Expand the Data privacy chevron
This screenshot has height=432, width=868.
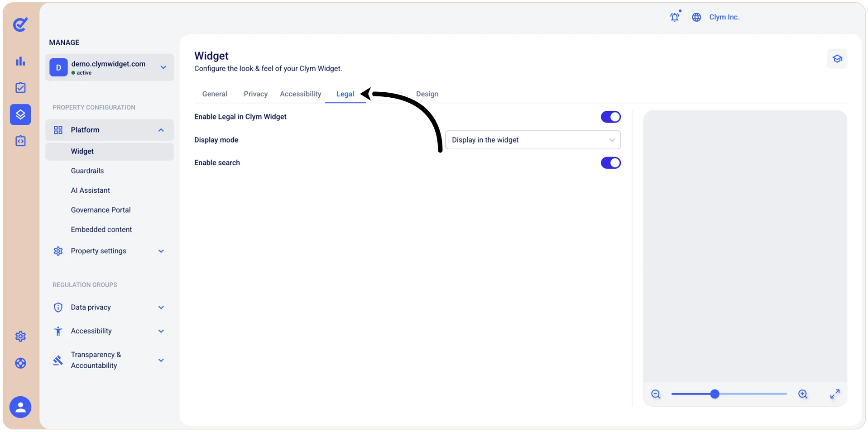point(161,308)
